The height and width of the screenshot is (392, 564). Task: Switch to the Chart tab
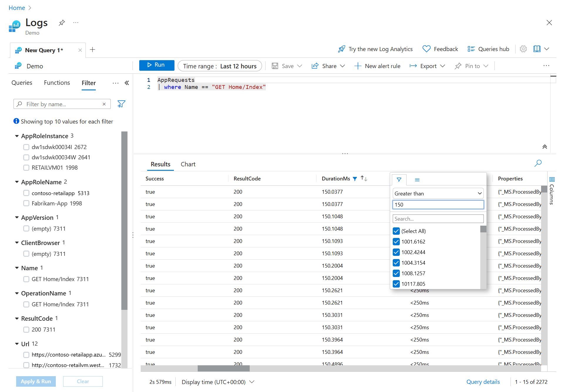[188, 164]
